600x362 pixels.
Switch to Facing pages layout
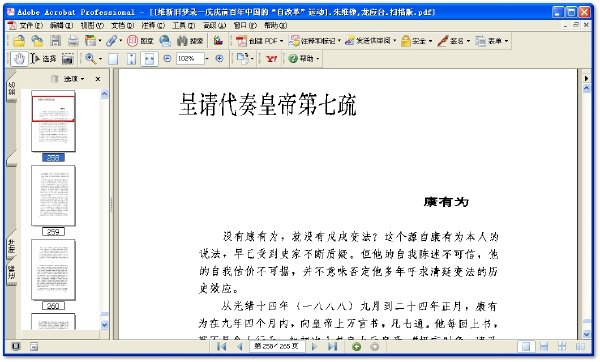pyautogui.click(x=580, y=347)
